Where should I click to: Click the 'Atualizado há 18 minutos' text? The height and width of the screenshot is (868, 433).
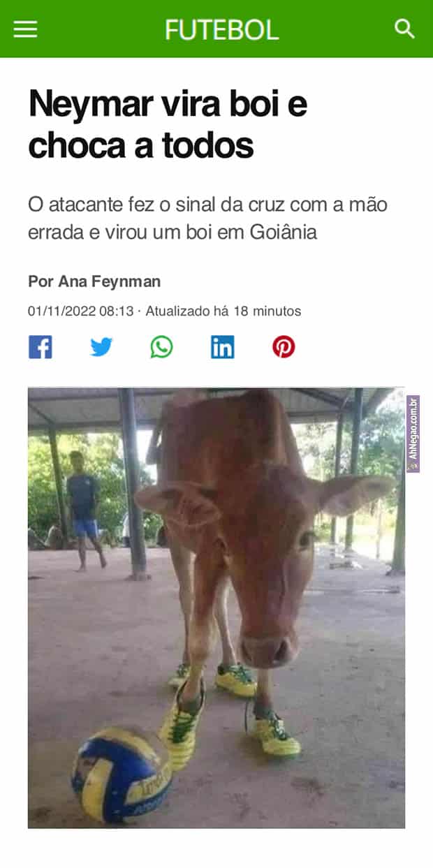pyautogui.click(x=223, y=311)
